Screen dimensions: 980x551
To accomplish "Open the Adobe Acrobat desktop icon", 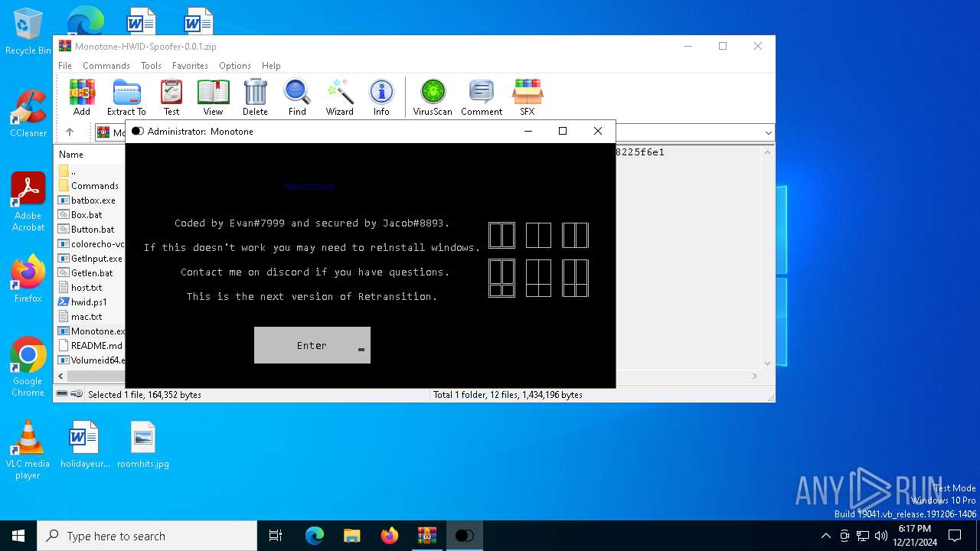I will (x=28, y=202).
